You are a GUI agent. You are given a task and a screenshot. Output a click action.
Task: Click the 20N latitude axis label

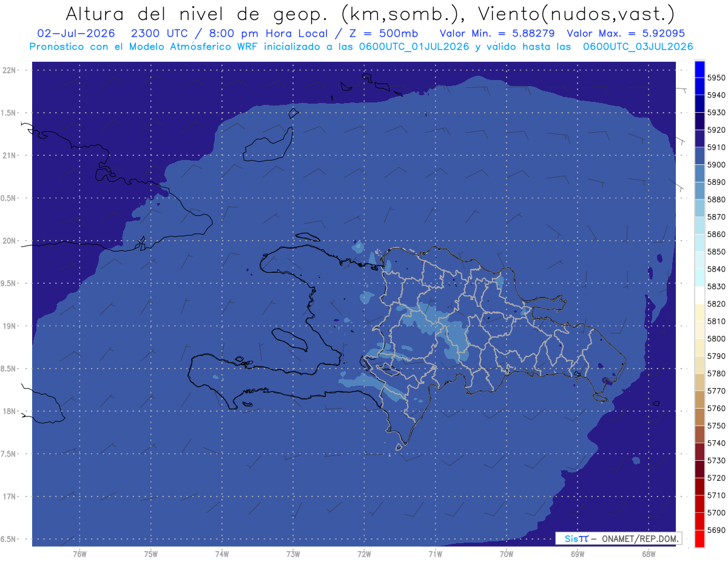pyautogui.click(x=10, y=241)
